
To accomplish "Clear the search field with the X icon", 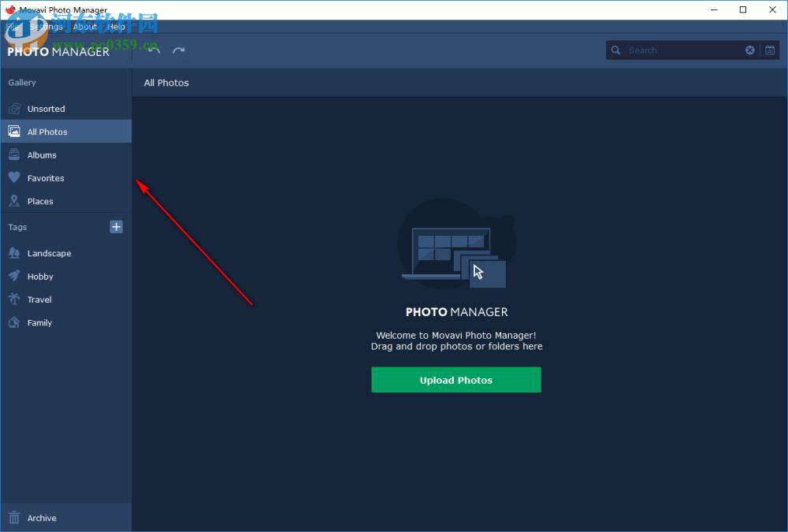I will pos(750,50).
